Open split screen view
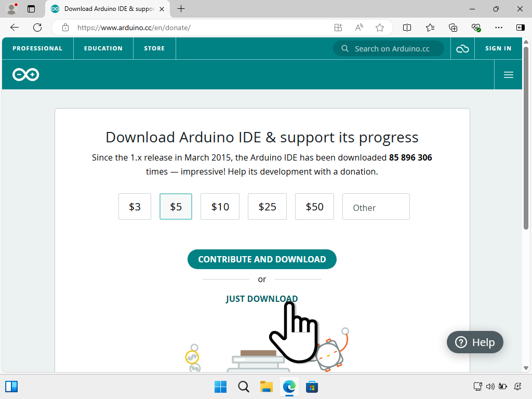Screen dimensions: 532x399 [407, 28]
